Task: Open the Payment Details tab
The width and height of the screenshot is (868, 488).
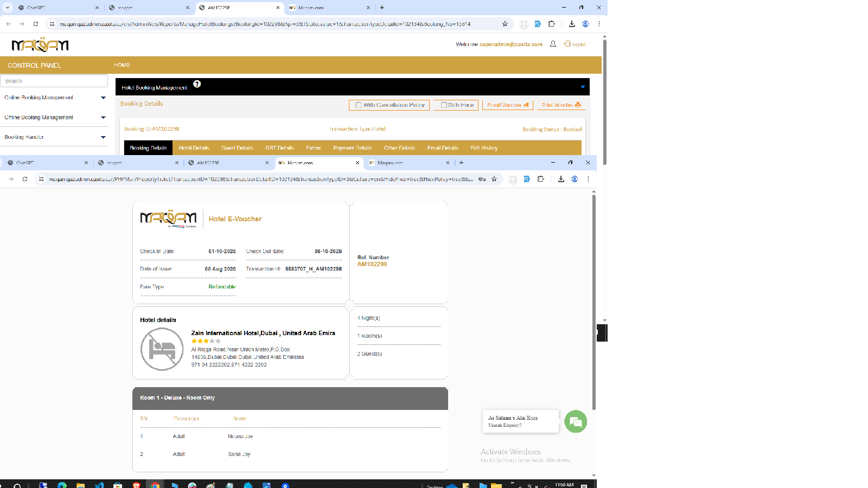Action: (352, 148)
